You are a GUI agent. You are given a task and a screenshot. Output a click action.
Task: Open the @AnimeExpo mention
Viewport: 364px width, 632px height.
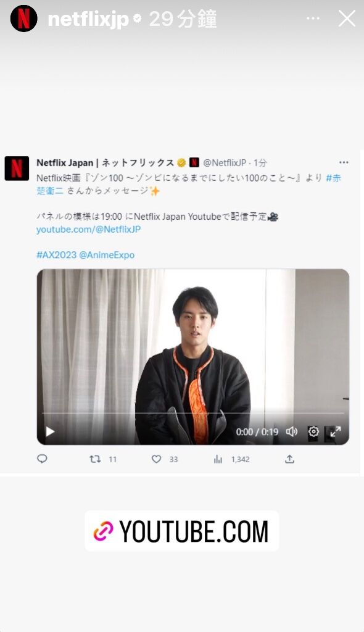107,255
